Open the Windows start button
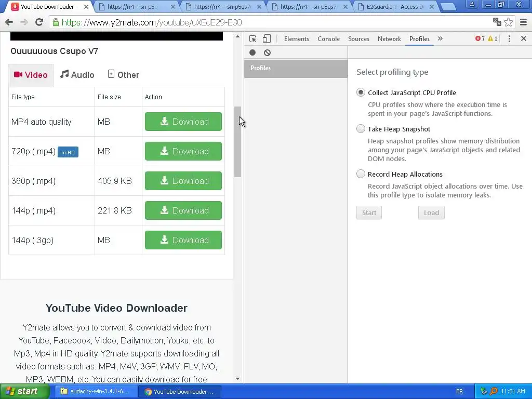This screenshot has width=532, height=399. point(24,392)
